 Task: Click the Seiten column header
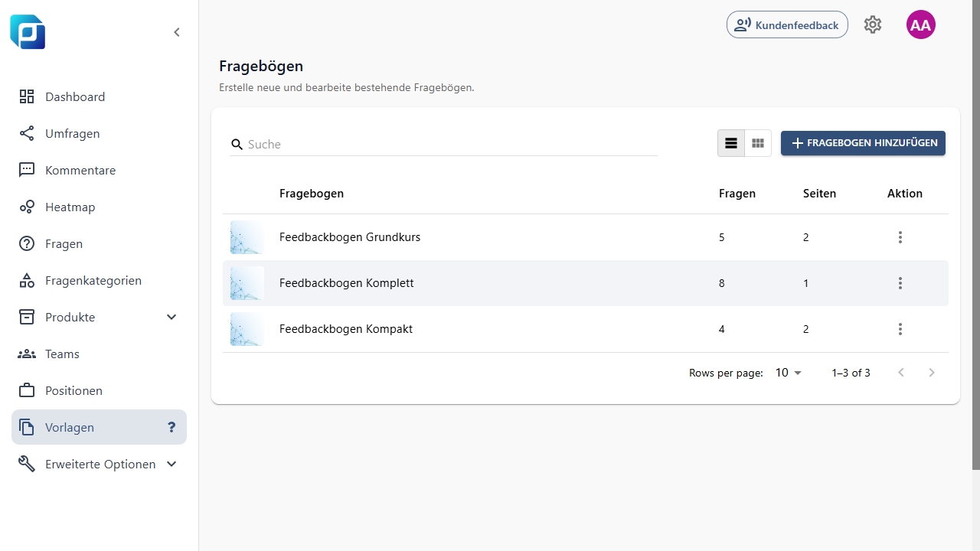(819, 194)
